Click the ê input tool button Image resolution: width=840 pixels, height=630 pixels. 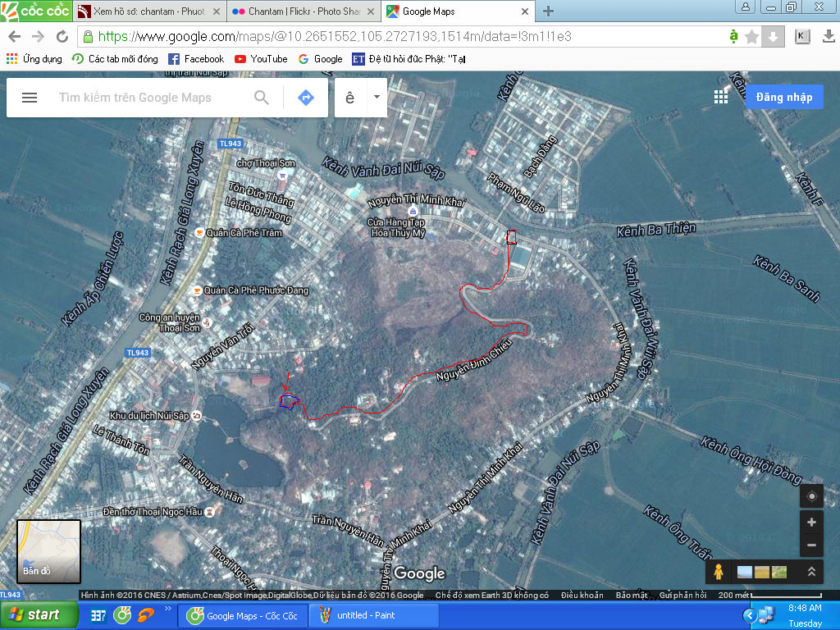[x=349, y=98]
